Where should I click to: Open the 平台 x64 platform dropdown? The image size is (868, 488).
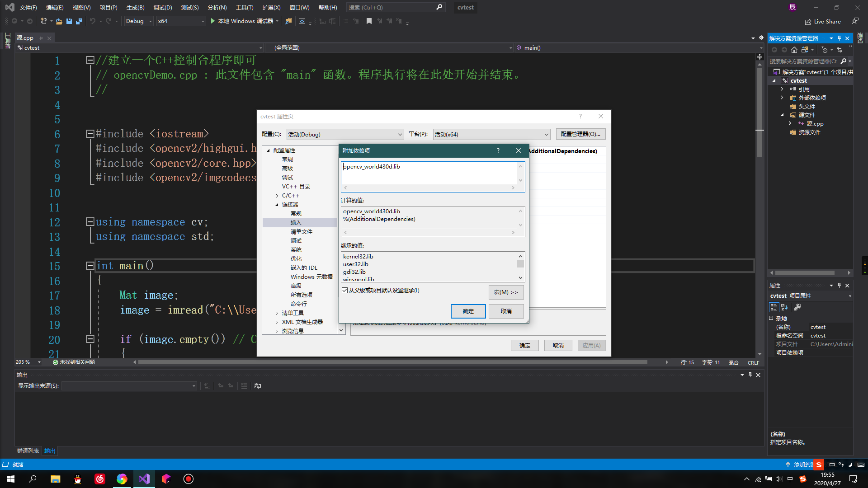coord(491,134)
